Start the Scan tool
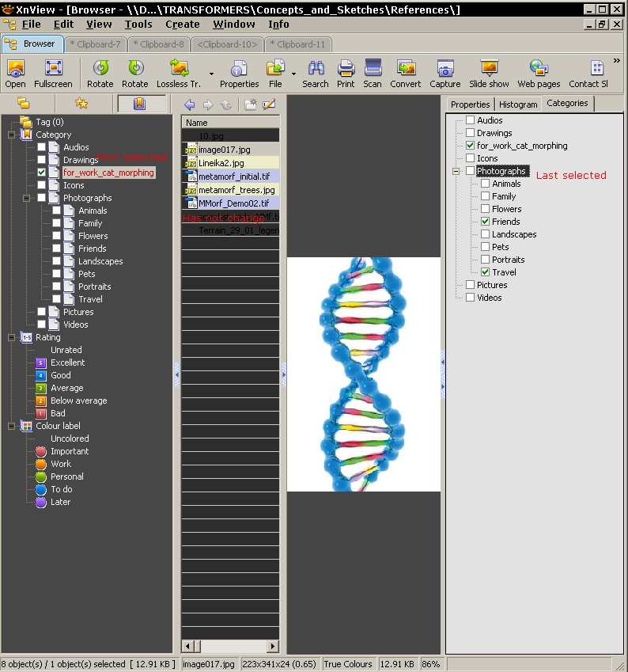The width and height of the screenshot is (628, 672). [373, 74]
